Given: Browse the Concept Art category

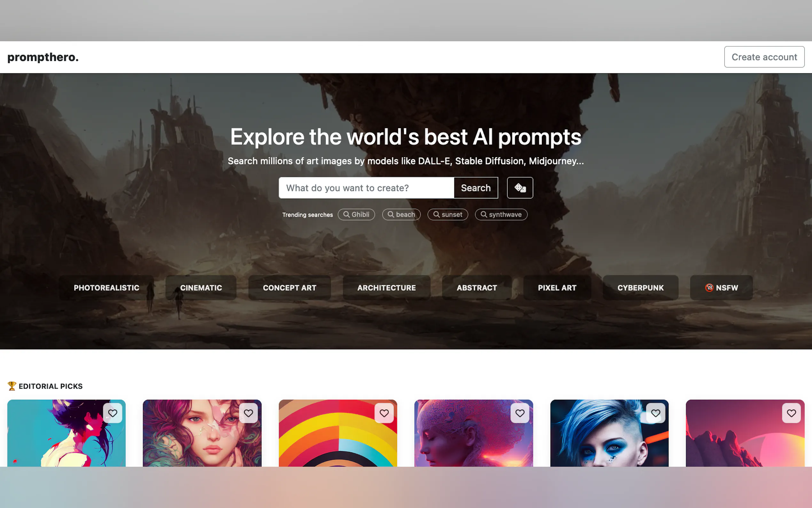Looking at the screenshot, I should click(x=289, y=288).
